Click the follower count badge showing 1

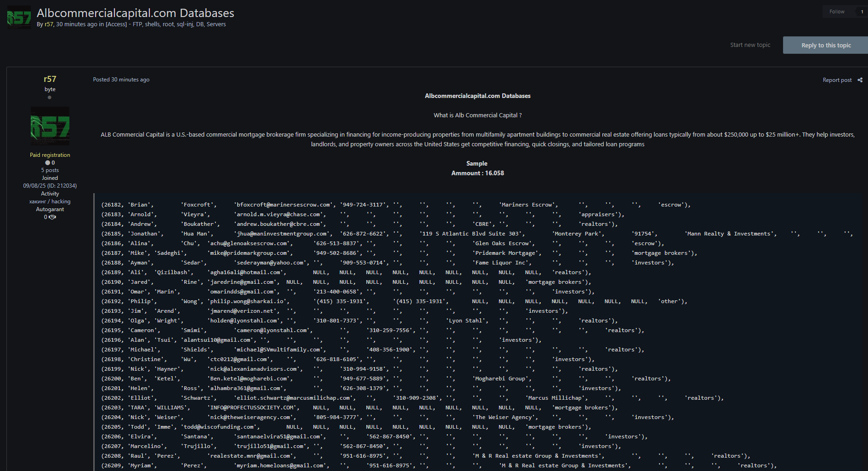862,12
